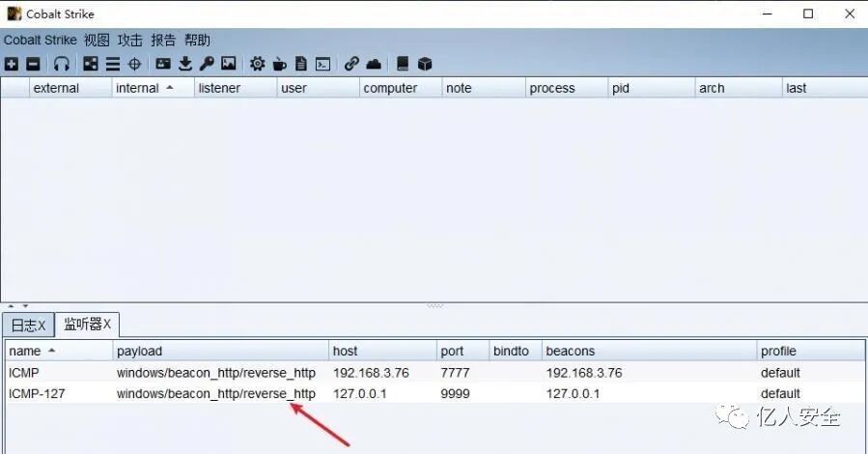Sort listeners by host column header
This screenshot has height=454, width=868.
[382, 351]
